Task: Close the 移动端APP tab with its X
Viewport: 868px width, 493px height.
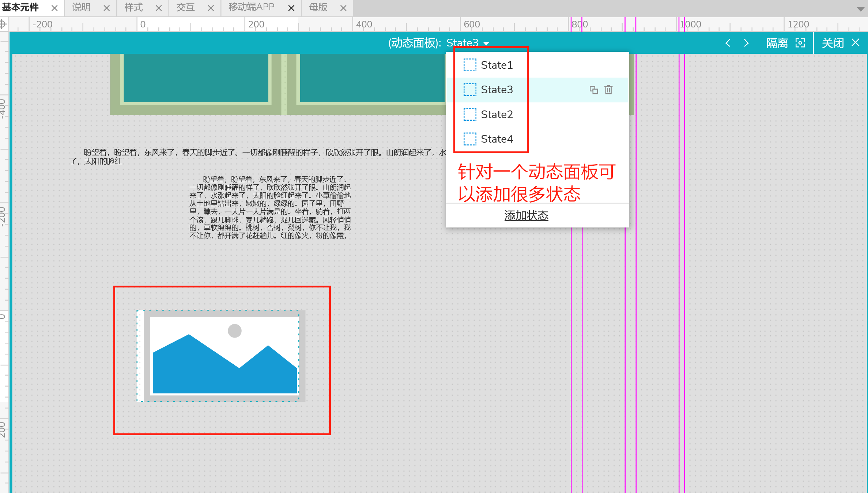Action: tap(291, 8)
